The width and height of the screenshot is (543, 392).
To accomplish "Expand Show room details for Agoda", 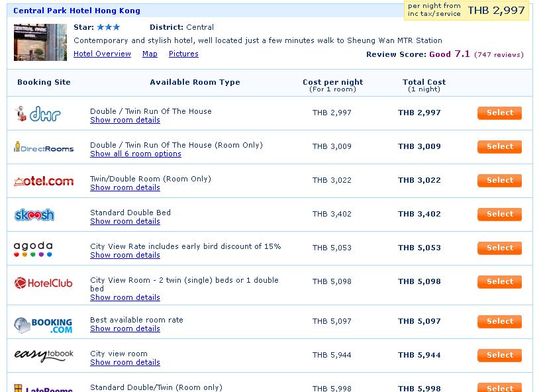I will click(x=125, y=255).
